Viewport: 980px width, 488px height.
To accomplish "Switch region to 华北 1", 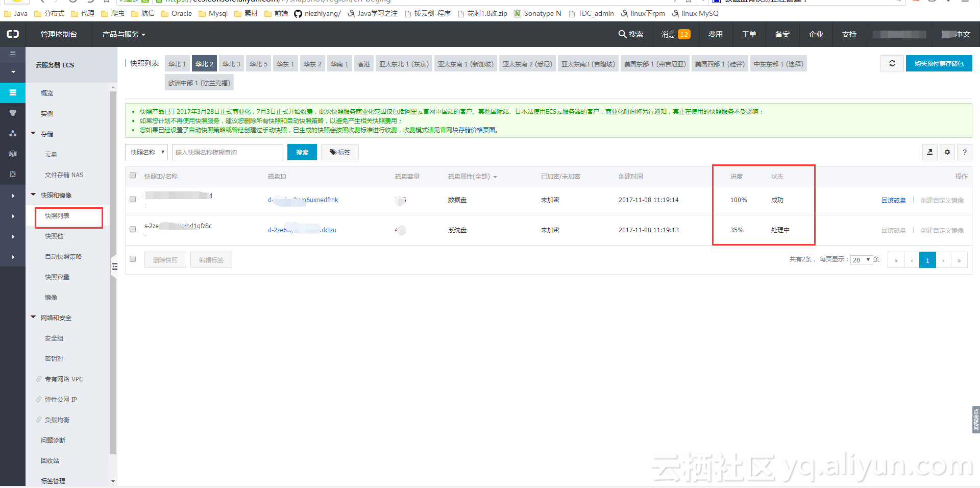I will 177,64.
